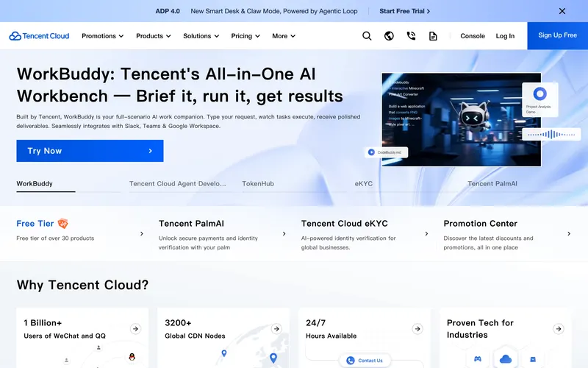
Task: Open the Log In link
Action: 505,36
